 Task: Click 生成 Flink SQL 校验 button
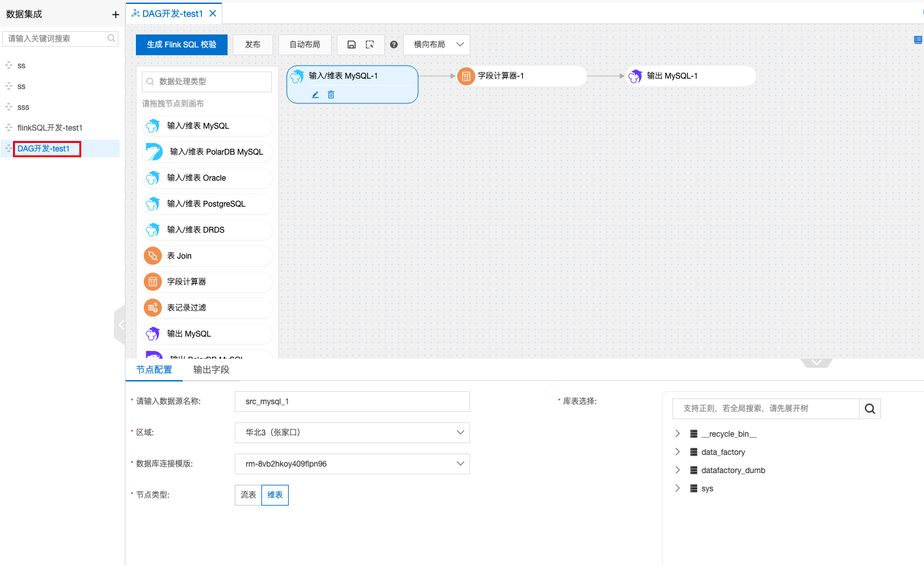pos(181,45)
